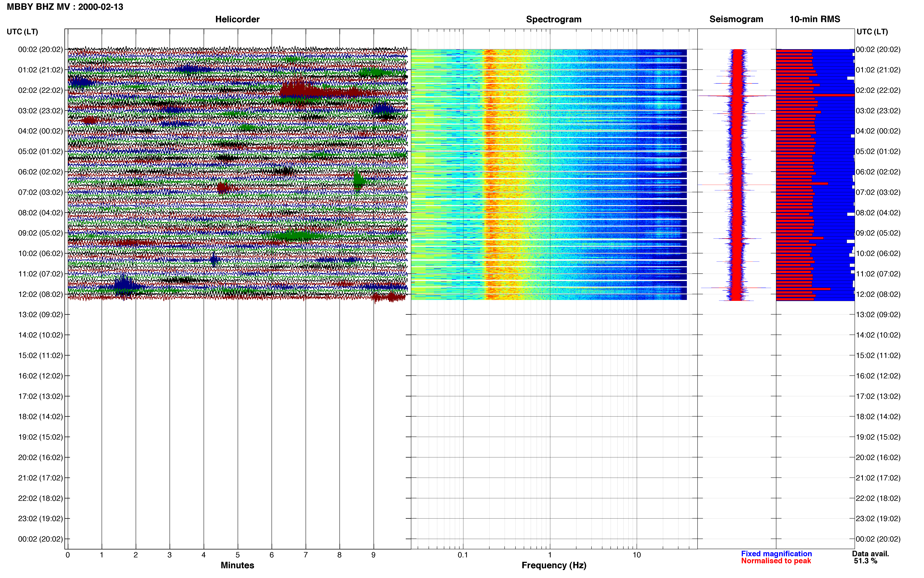Click the UTC (LT) label beside 10-min RMS heading
This screenshot has width=924, height=578.
872,32
